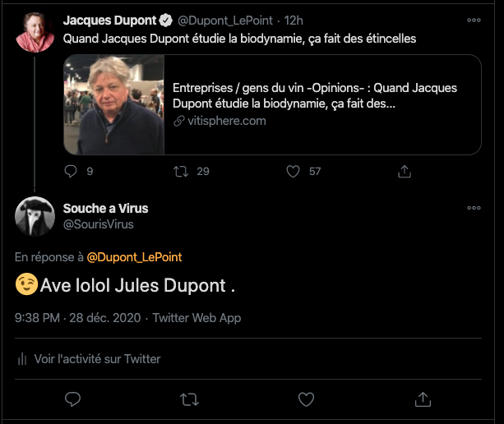Viewport: 504px width, 424px height.
Task: Click Voir l'activité sur Twitter
Action: [97, 359]
